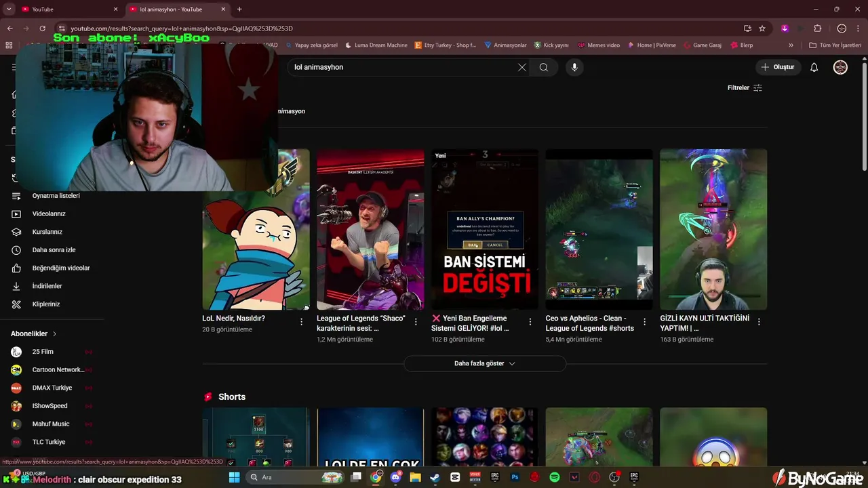Open İndirilenler in sidebar
The height and width of the screenshot is (488, 868).
click(x=47, y=286)
